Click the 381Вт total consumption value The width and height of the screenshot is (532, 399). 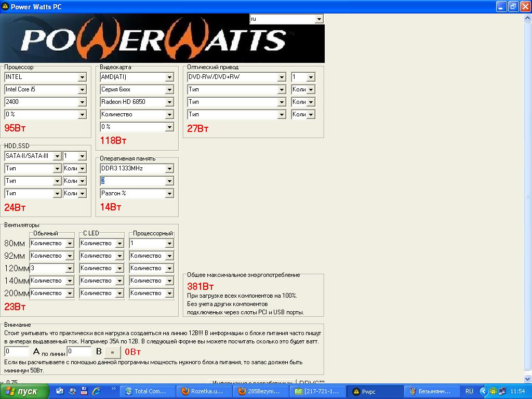[201, 286]
